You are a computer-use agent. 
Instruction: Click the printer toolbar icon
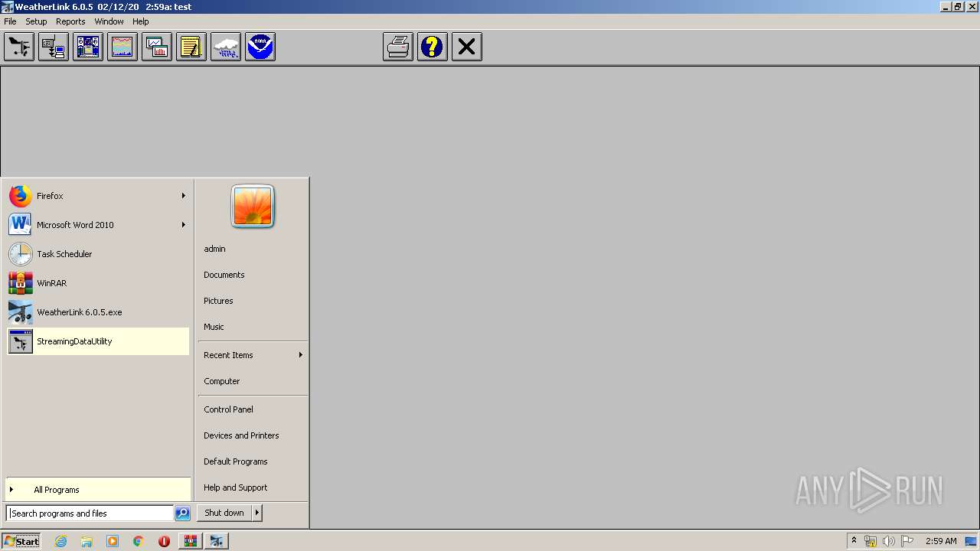(x=398, y=47)
